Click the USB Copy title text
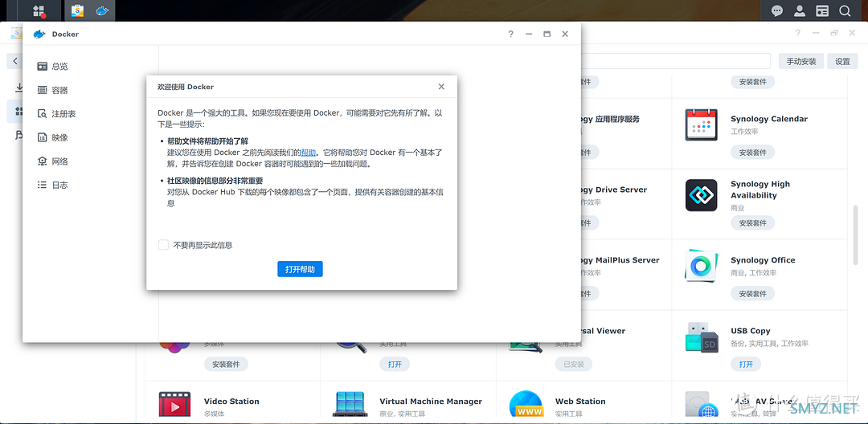The image size is (868, 424). coord(750,331)
